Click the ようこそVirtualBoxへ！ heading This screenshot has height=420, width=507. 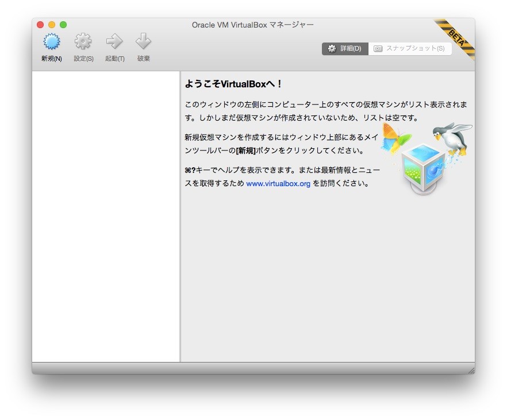[x=233, y=84]
